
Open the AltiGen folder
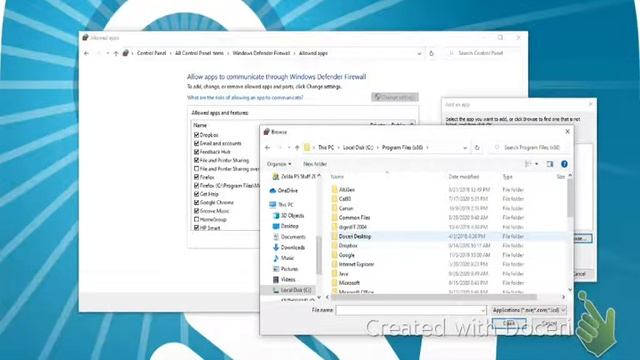[347, 190]
